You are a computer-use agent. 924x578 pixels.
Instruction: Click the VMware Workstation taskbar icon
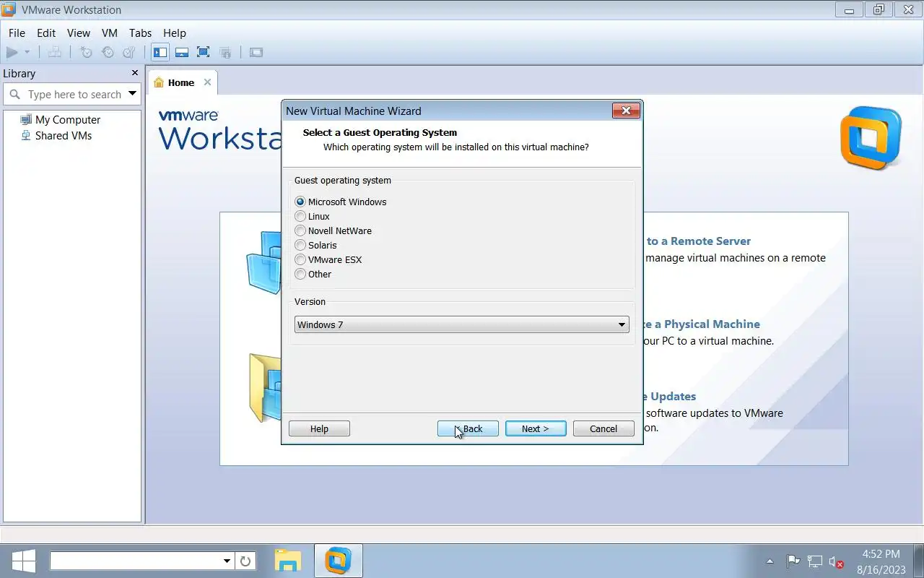click(x=338, y=561)
